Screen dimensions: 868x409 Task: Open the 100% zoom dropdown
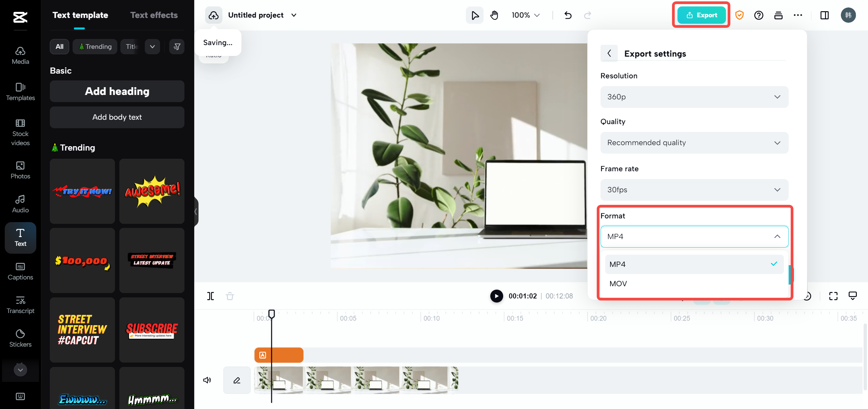click(526, 15)
